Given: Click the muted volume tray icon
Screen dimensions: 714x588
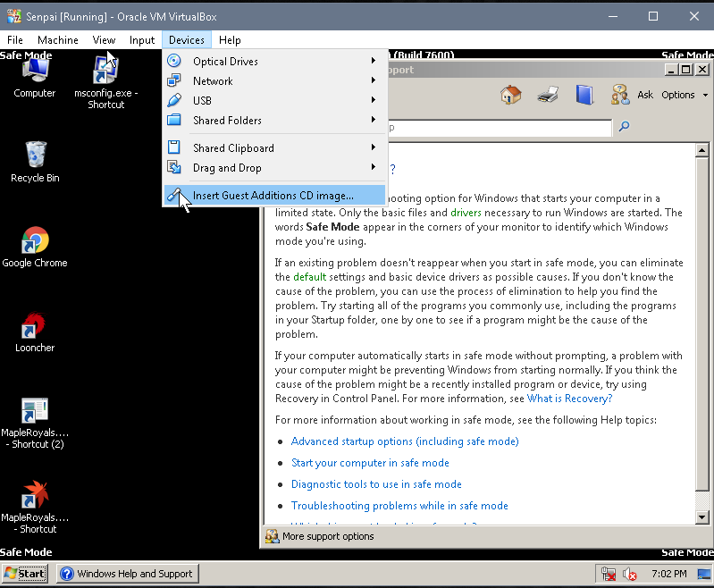Looking at the screenshot, I should [630, 574].
